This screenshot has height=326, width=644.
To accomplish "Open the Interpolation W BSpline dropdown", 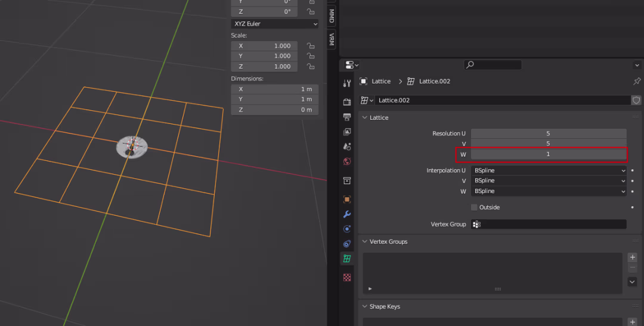I will point(549,191).
